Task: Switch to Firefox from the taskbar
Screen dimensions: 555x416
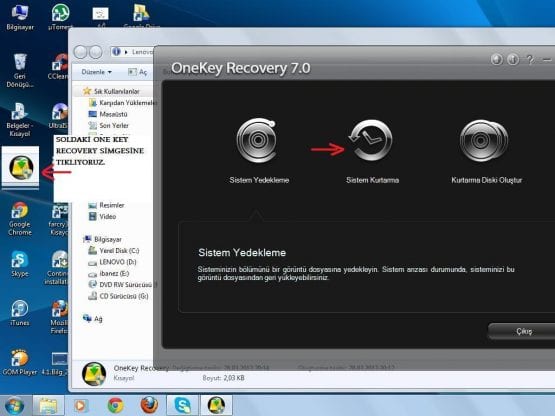Action: tap(149, 406)
